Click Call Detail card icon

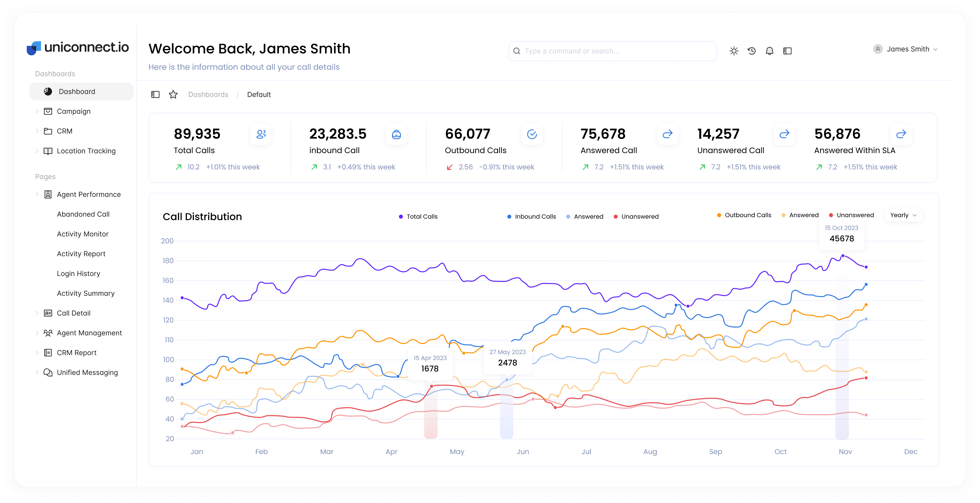[48, 313]
